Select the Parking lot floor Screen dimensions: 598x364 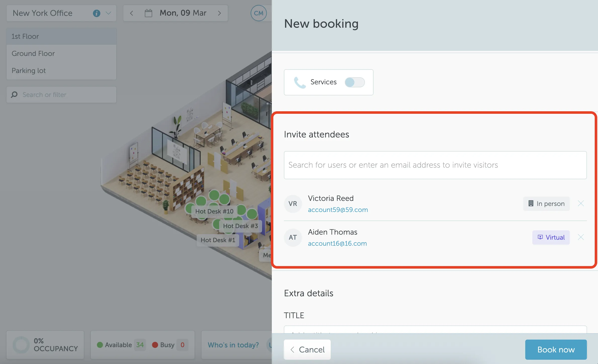tap(29, 70)
